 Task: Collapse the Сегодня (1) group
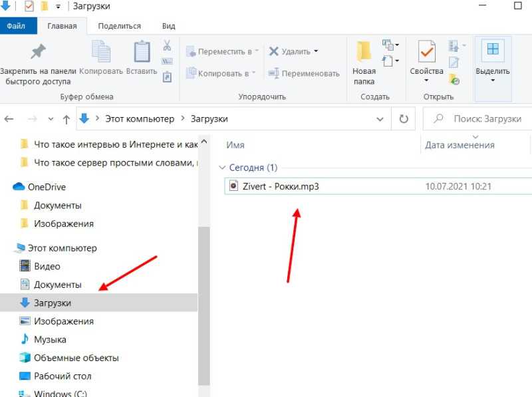coord(222,168)
